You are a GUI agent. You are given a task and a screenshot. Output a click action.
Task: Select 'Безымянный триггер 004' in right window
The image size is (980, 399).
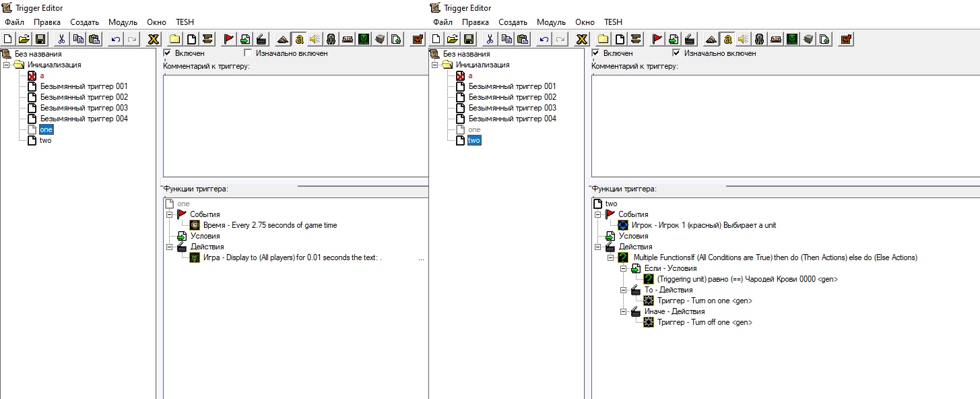(512, 119)
